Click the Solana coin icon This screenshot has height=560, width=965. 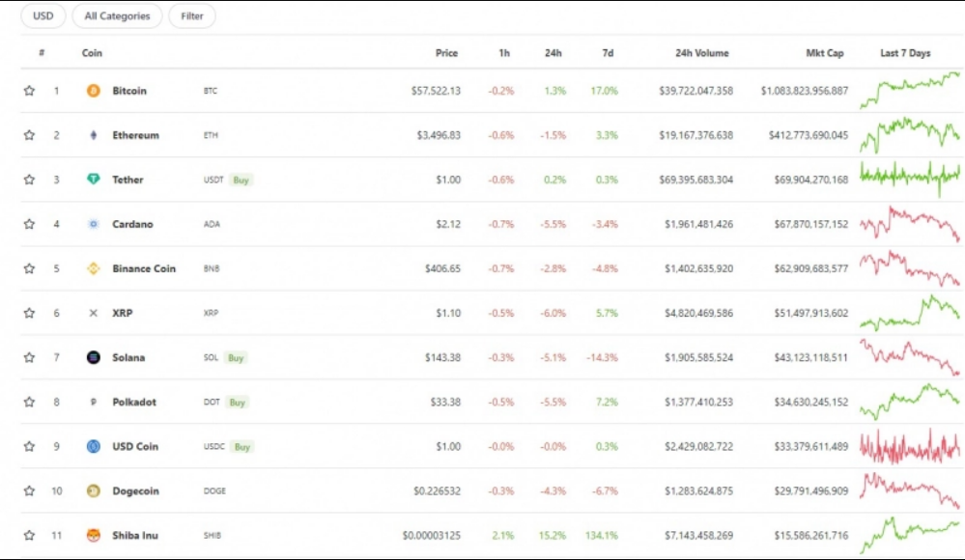[94, 357]
